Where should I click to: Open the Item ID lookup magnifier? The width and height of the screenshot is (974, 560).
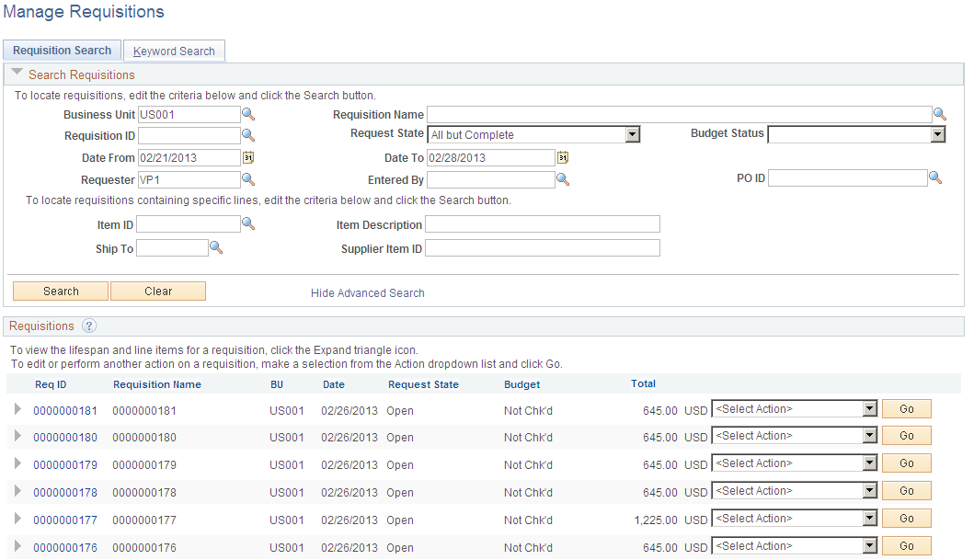[248, 223]
